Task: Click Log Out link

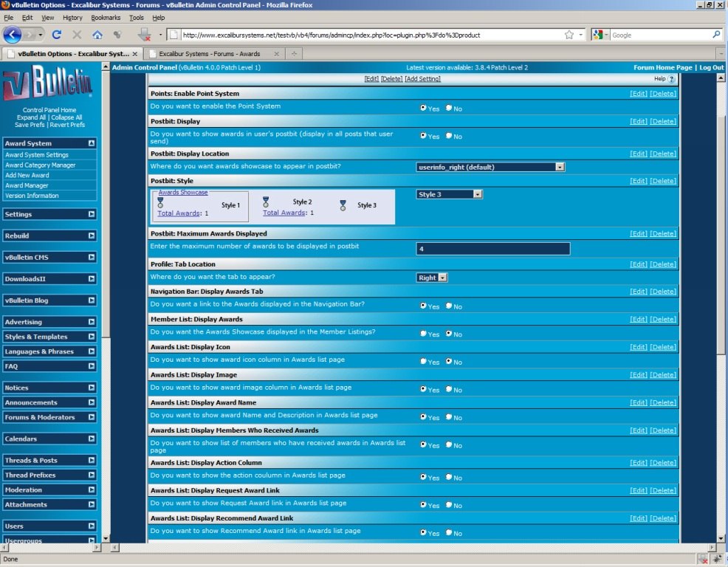Action: tap(711, 67)
